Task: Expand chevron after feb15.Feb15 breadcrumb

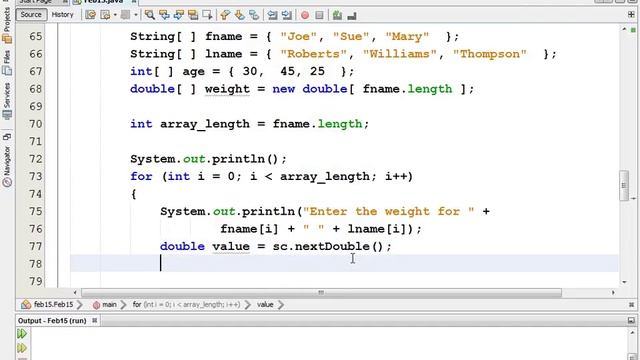Action: tap(80, 304)
